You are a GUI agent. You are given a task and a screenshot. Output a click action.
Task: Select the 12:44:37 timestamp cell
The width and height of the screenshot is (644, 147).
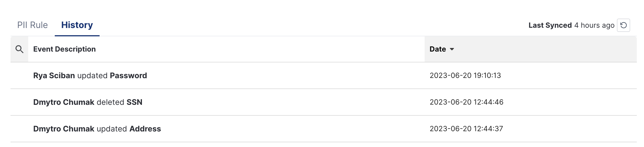click(466, 129)
